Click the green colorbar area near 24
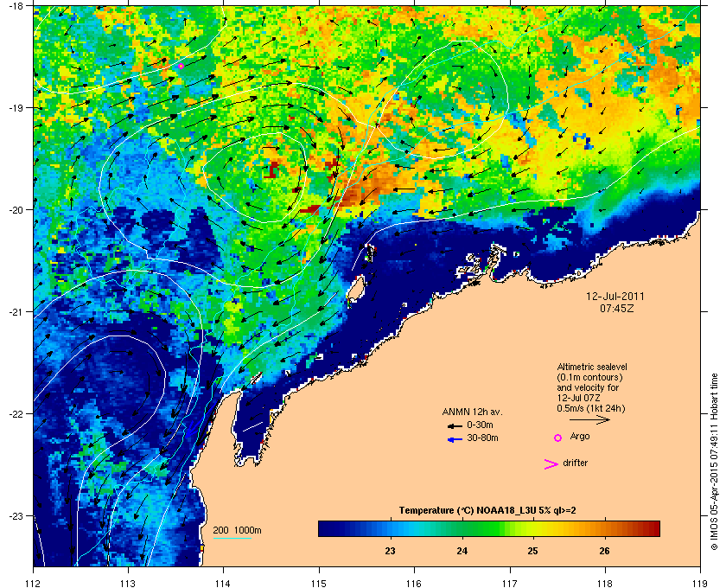726x588 pixels. click(x=462, y=528)
